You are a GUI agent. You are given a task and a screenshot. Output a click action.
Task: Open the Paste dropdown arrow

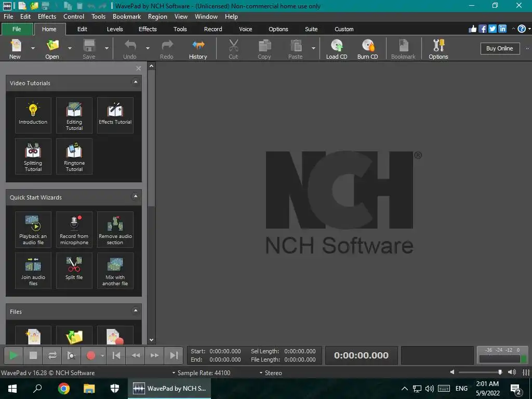pos(313,48)
